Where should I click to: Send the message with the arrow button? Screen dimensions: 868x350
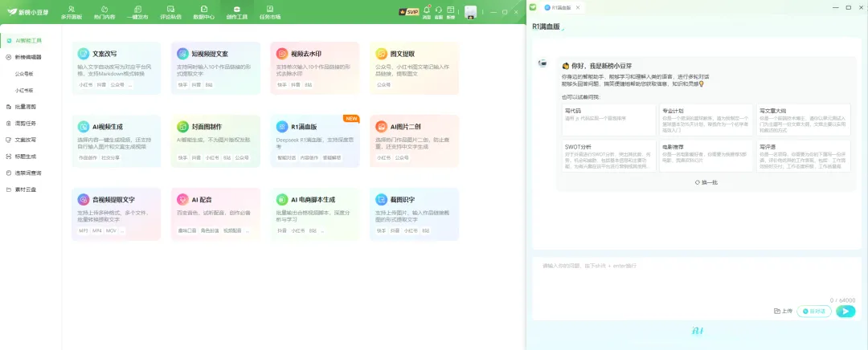(x=845, y=311)
